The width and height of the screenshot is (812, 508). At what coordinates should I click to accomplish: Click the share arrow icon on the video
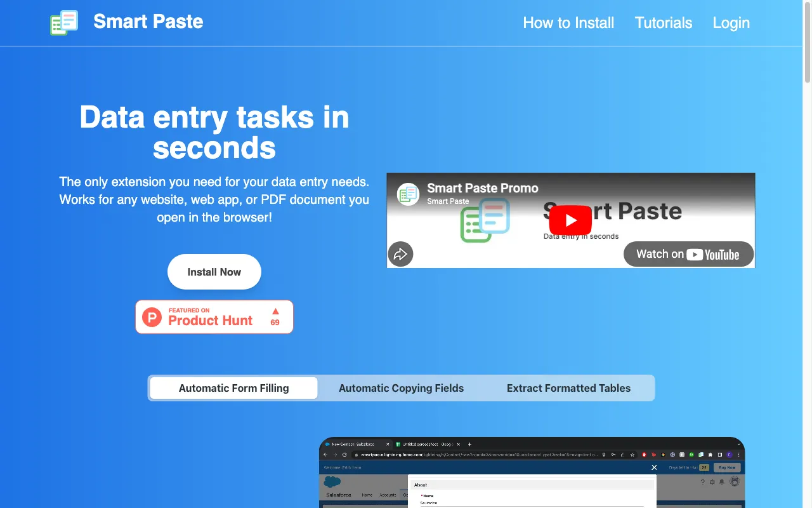click(x=400, y=254)
